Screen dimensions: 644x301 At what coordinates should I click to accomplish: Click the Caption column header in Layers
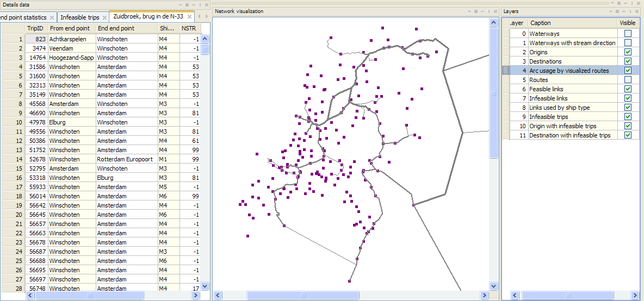point(573,23)
